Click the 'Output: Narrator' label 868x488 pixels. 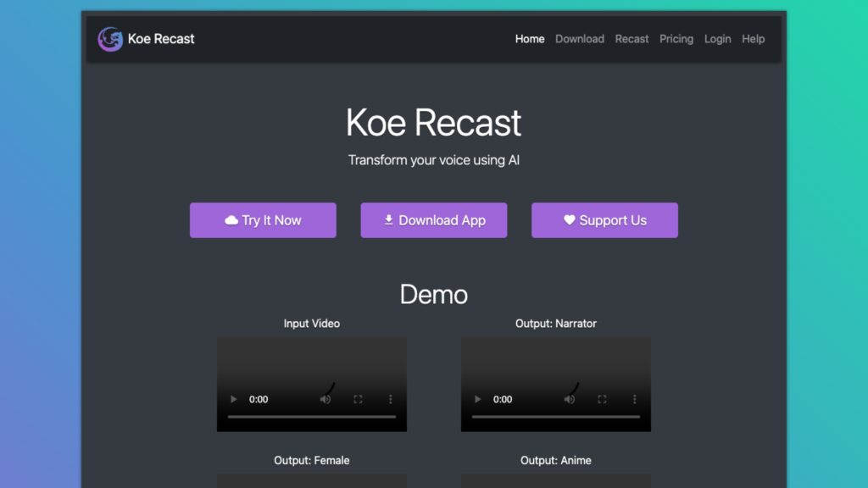(x=556, y=324)
